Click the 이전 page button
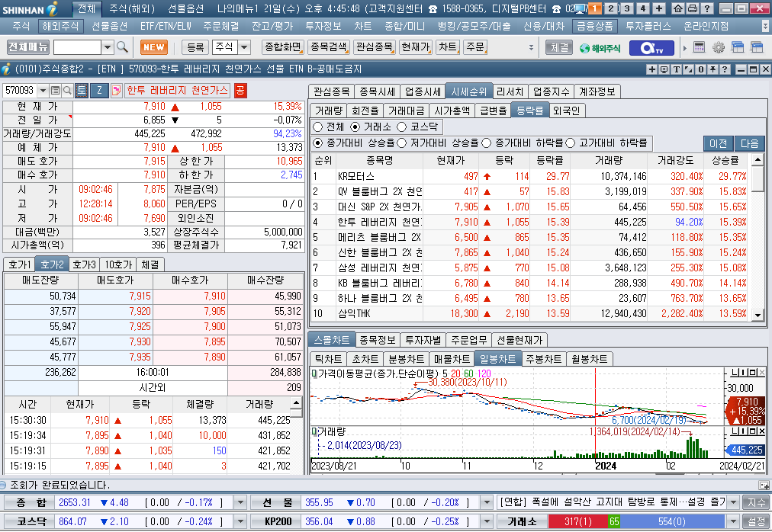This screenshot has height=532, width=772. click(718, 143)
